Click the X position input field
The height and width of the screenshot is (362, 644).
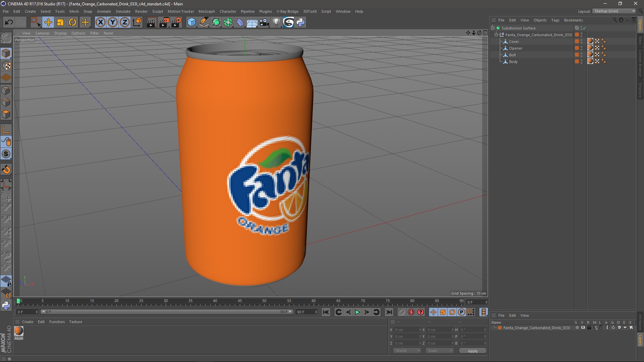[407, 330]
